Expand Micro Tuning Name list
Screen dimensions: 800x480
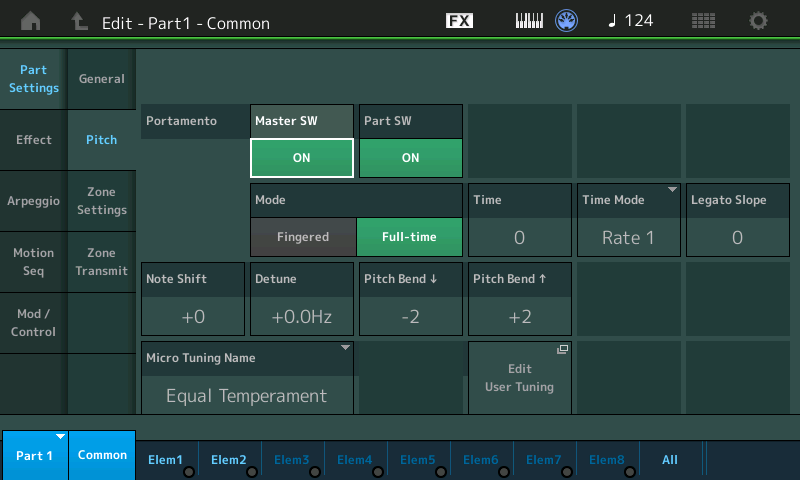pyautogui.click(x=247, y=377)
